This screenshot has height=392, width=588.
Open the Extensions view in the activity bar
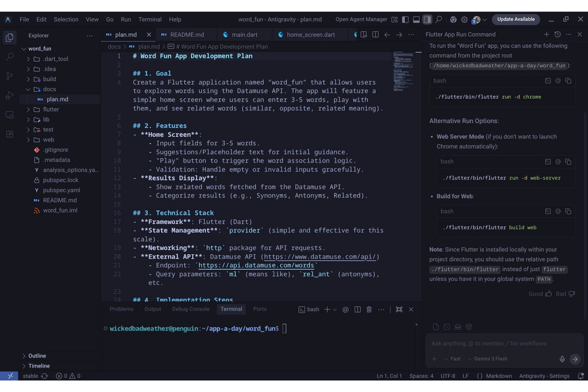[x=10, y=134]
